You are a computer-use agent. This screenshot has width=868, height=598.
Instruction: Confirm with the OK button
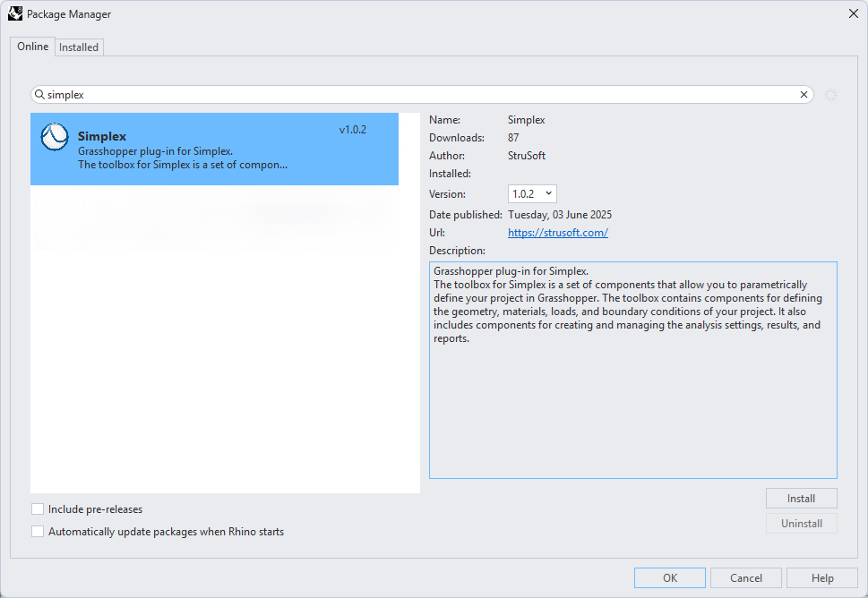coord(669,578)
